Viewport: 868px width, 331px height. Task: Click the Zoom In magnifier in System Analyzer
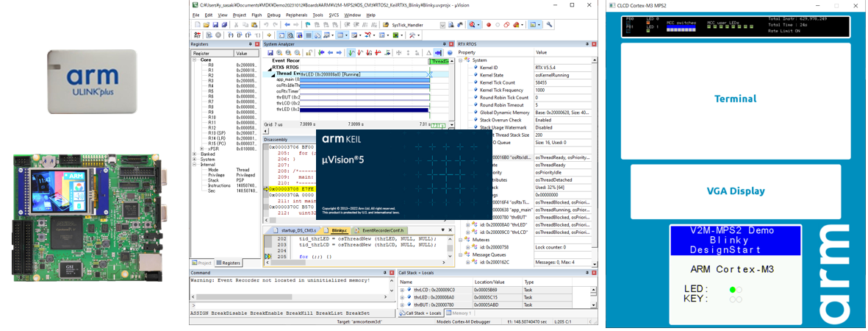(x=279, y=53)
